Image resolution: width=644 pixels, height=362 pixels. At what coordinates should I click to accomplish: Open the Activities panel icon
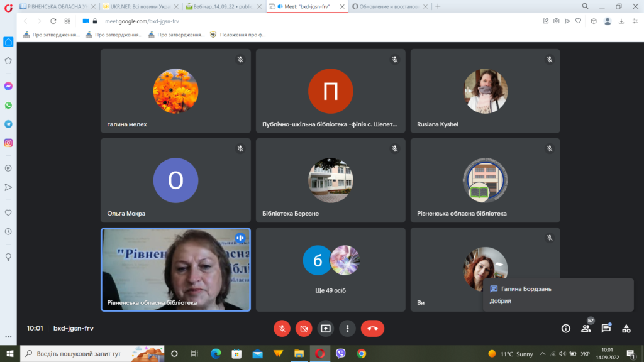(x=626, y=328)
